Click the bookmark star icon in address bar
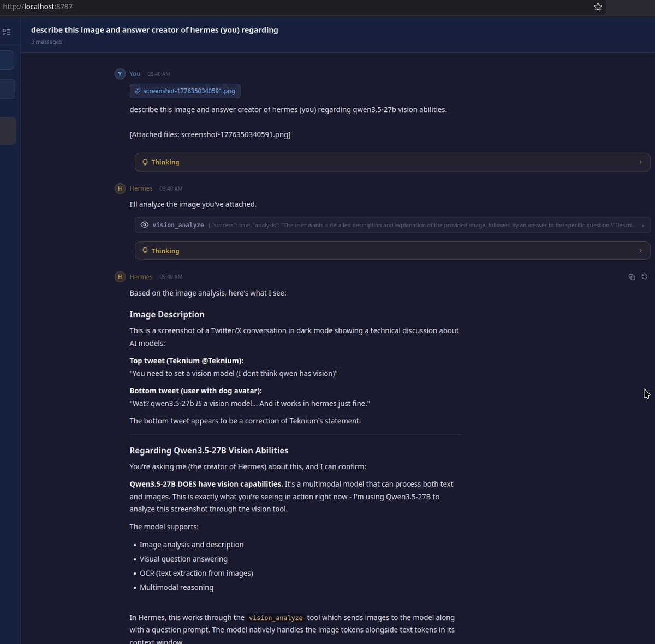The image size is (655, 644). (598, 7)
